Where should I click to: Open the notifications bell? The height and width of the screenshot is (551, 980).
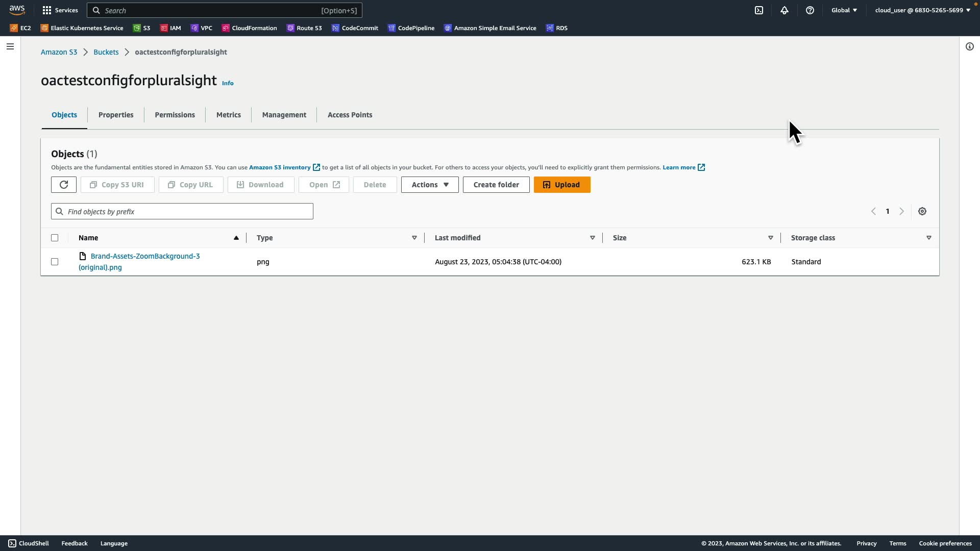pyautogui.click(x=785, y=10)
